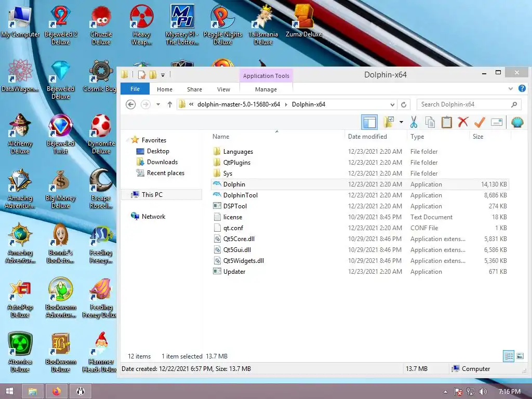Image resolution: width=532 pixels, height=399 pixels.
Task: Select Qt5Widgets.dll in the file list
Action: point(360,261)
